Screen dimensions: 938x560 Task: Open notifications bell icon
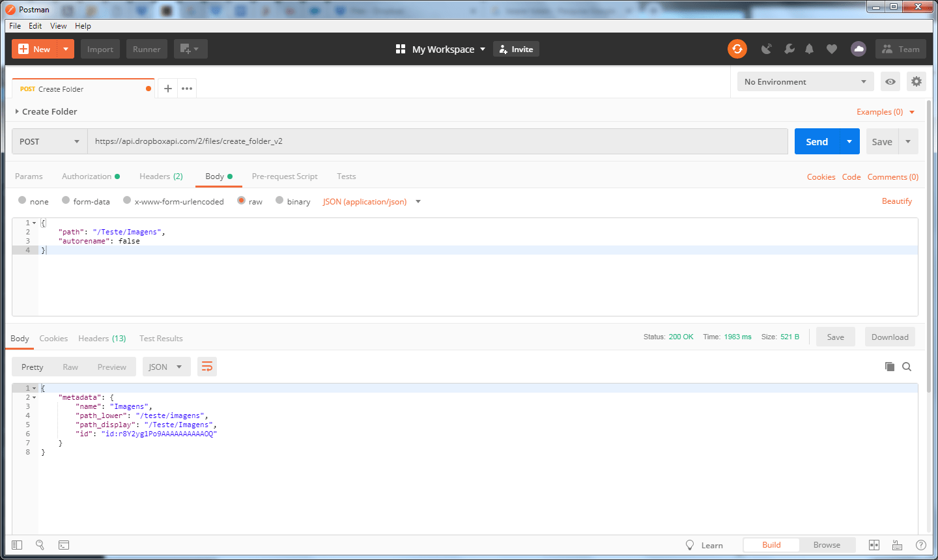[x=809, y=49]
